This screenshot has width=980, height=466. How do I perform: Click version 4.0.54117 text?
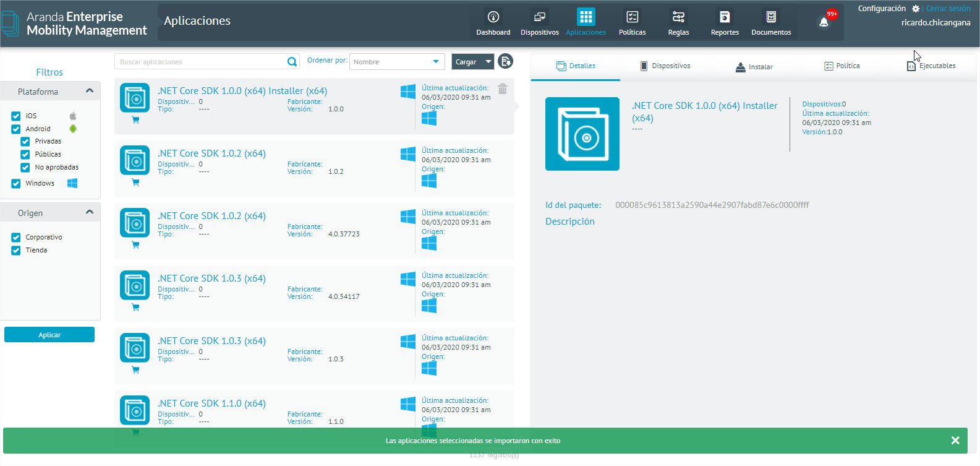(344, 296)
